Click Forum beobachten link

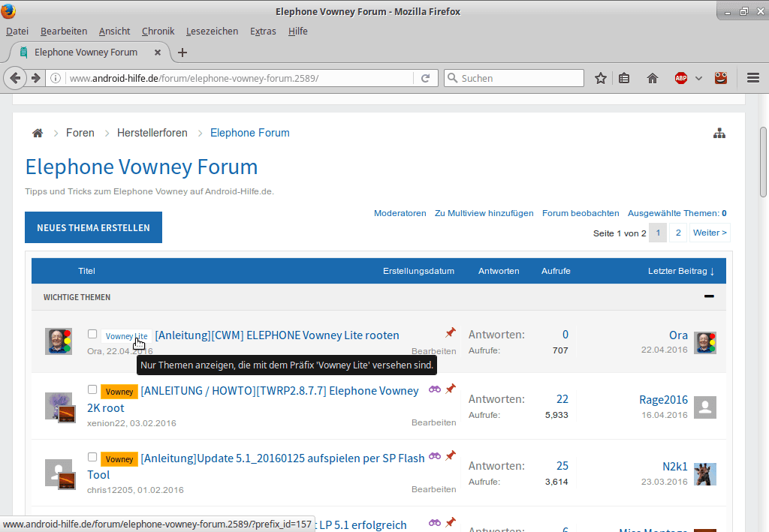pos(581,213)
